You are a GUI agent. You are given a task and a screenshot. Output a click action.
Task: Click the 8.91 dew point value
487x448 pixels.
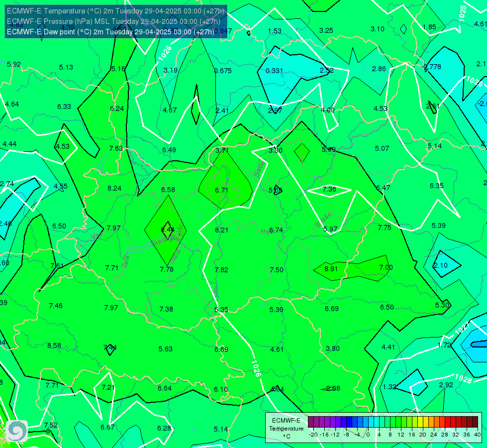(x=331, y=269)
